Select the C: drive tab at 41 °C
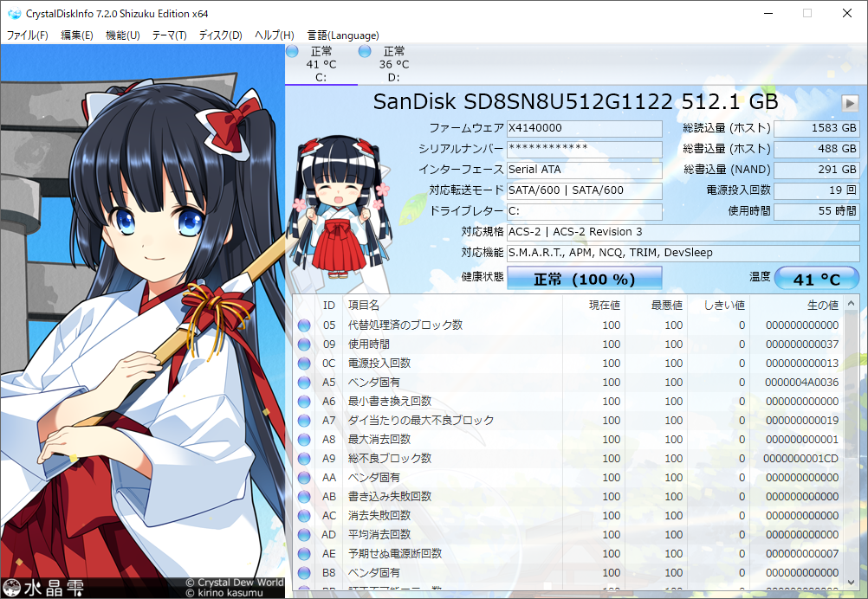 pos(321,64)
